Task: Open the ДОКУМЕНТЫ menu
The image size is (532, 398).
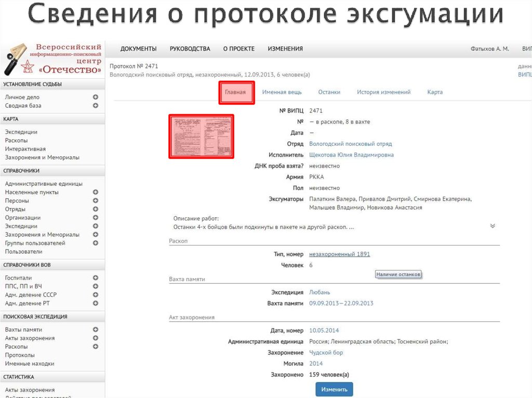Action: click(138, 48)
